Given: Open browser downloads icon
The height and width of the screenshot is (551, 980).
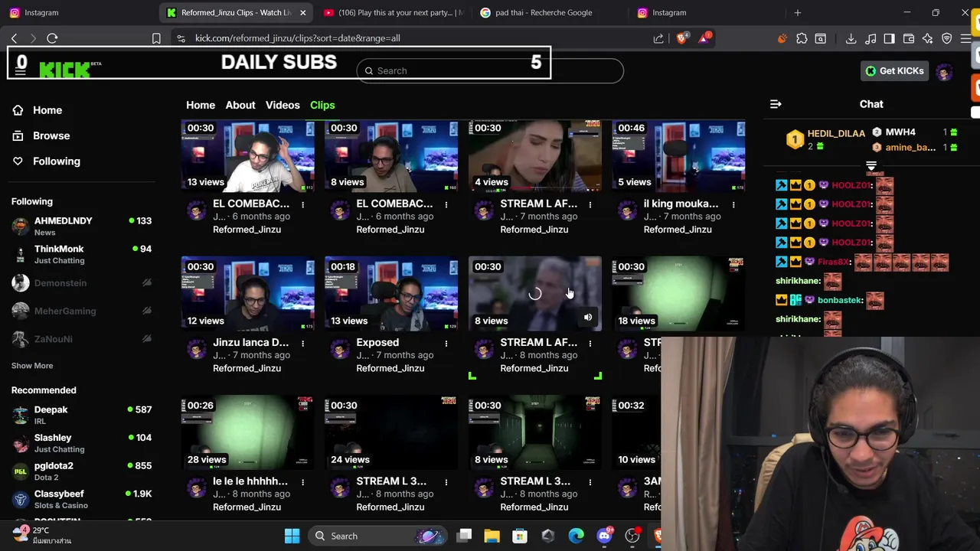Looking at the screenshot, I should click(851, 38).
